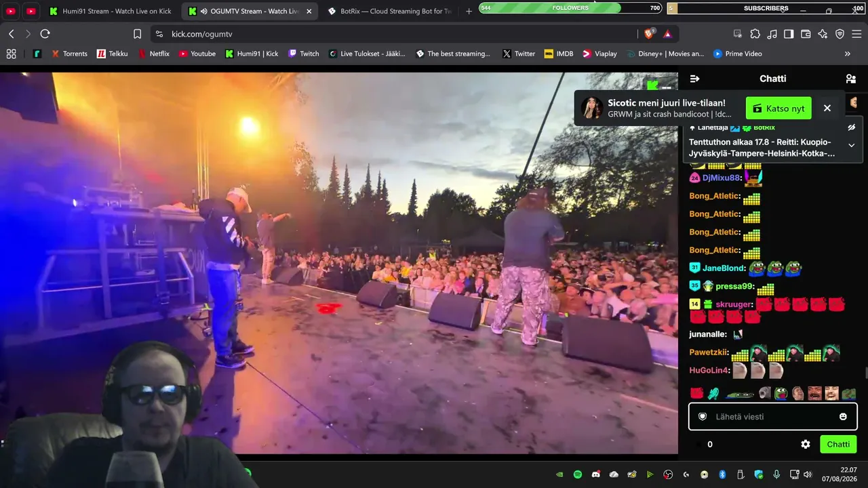Open Torrents bookmark
Screen dimensions: 868x488
tap(69, 54)
